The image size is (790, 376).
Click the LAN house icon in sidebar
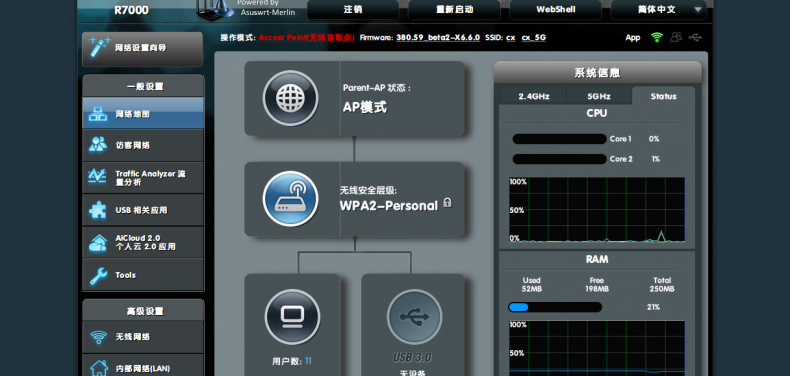click(98, 368)
